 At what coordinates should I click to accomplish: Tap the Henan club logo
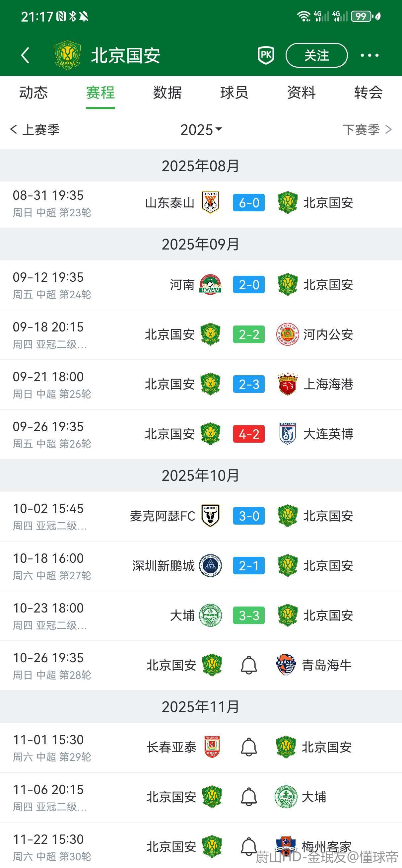pyautogui.click(x=210, y=285)
